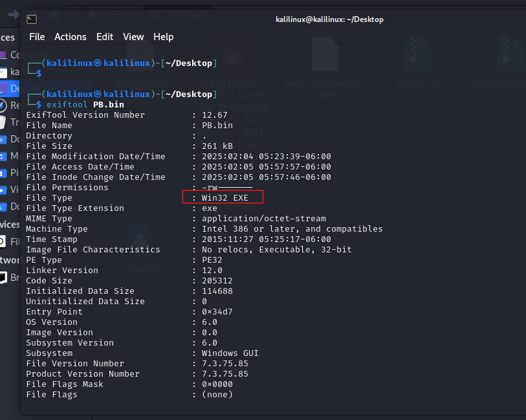Click the timestamp '2025:02:05 05:57:46-06:00'
526x420 pixels.
(x=267, y=177)
